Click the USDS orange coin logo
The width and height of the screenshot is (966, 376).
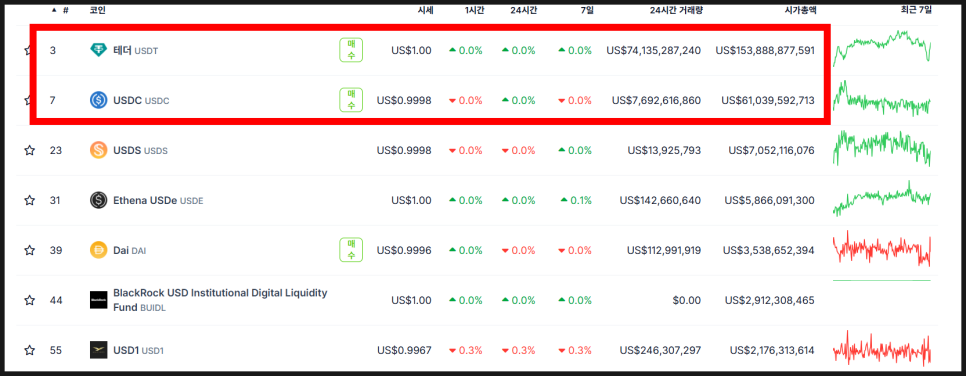[x=99, y=150]
